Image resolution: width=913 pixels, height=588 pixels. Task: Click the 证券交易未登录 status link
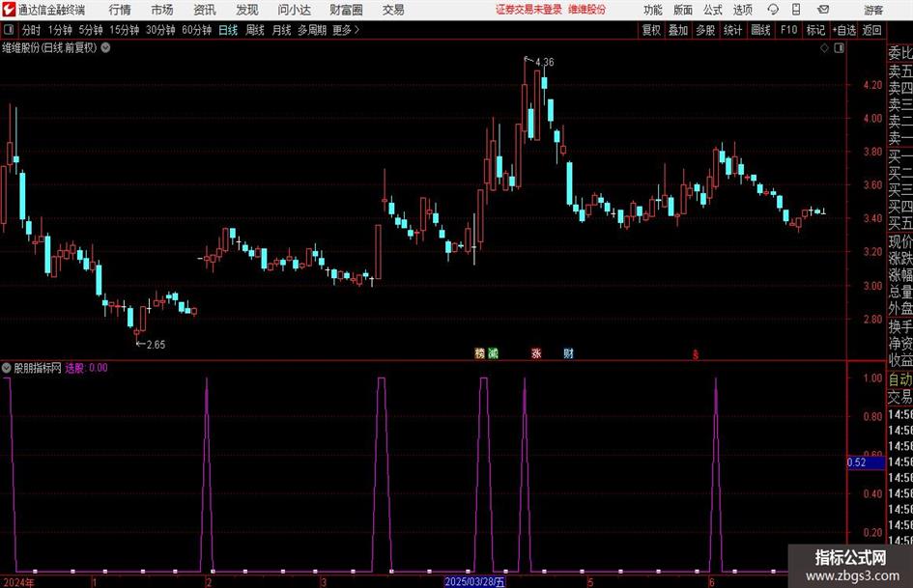(x=528, y=10)
